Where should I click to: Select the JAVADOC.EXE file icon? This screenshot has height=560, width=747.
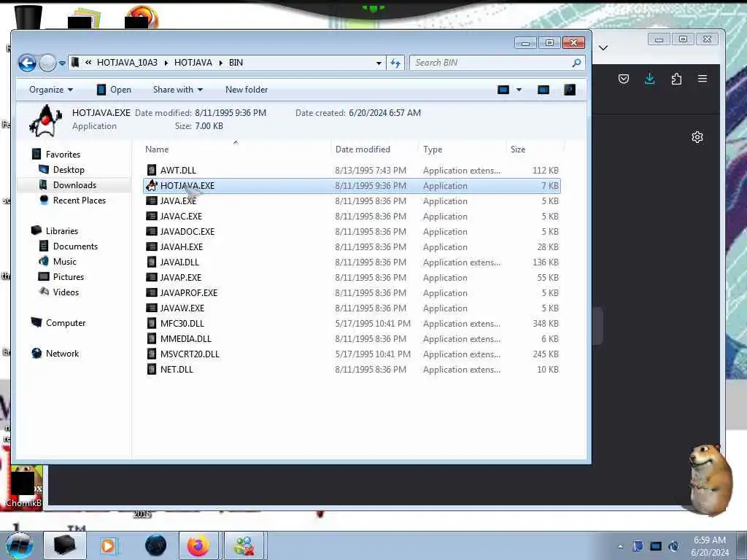[152, 231]
